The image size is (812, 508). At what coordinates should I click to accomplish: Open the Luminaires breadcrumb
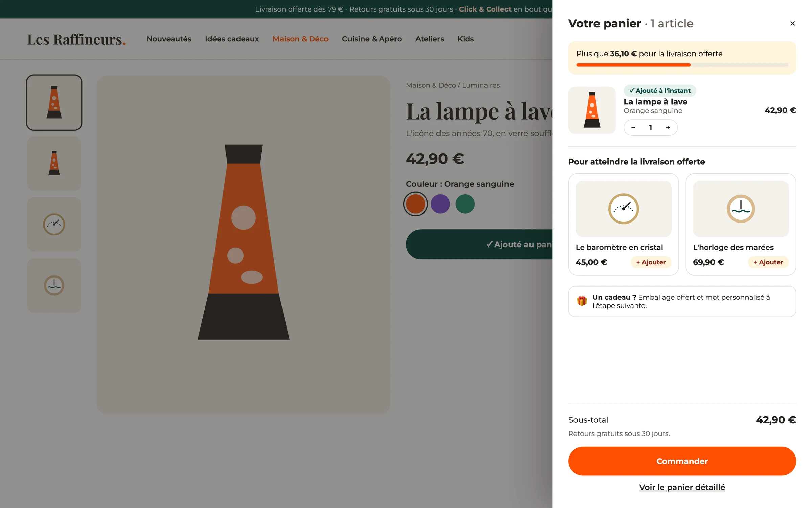point(481,85)
